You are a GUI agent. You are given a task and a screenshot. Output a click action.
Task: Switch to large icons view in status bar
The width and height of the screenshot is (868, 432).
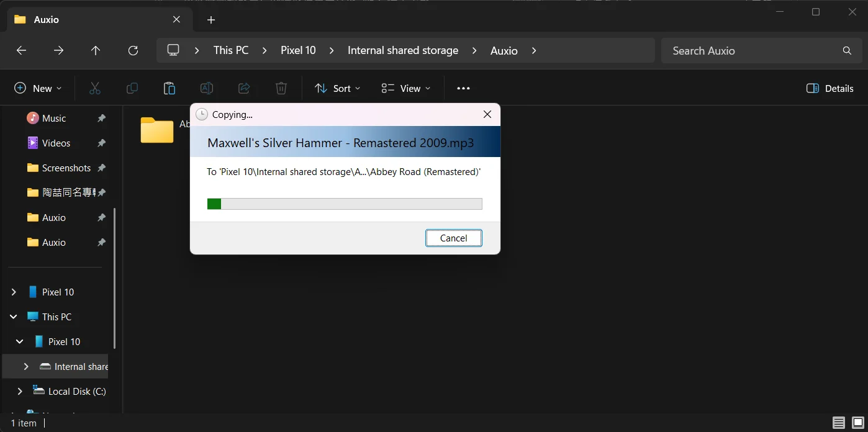pyautogui.click(x=857, y=423)
